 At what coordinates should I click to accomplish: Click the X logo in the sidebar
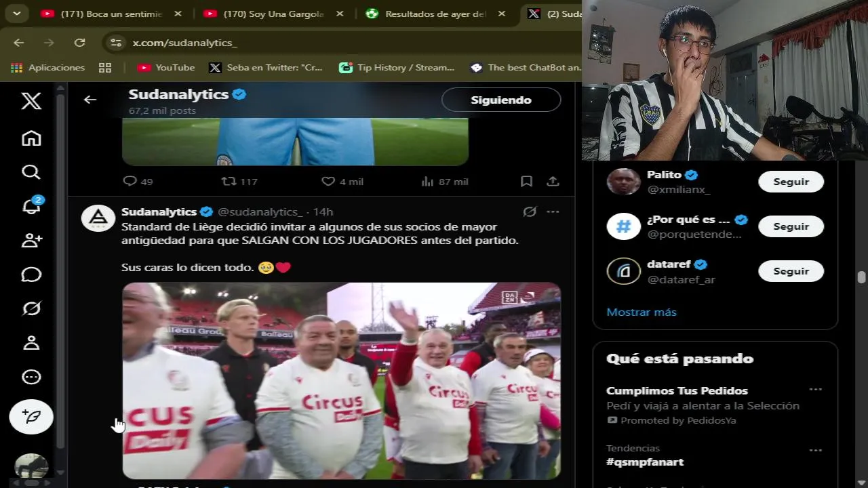coord(31,102)
